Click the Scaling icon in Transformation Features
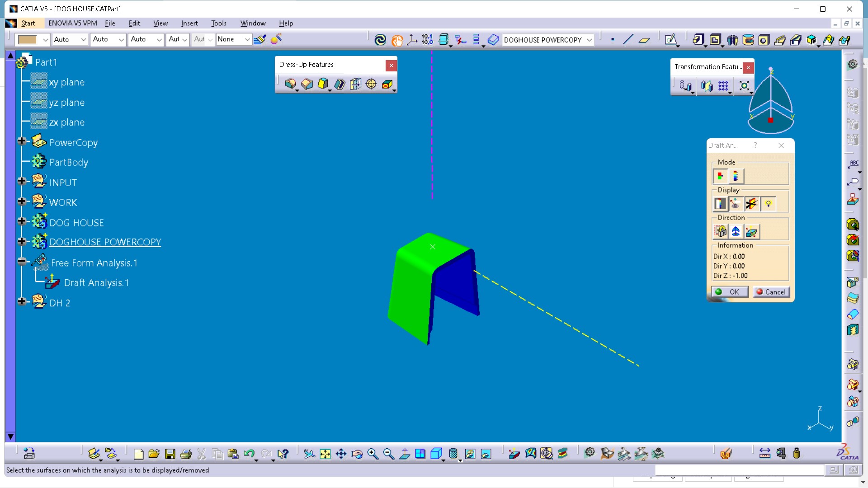Viewport: 868px width, 488px height. tap(744, 86)
